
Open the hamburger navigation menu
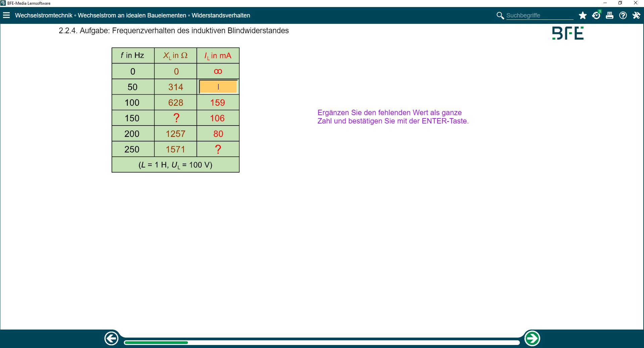pyautogui.click(x=6, y=15)
